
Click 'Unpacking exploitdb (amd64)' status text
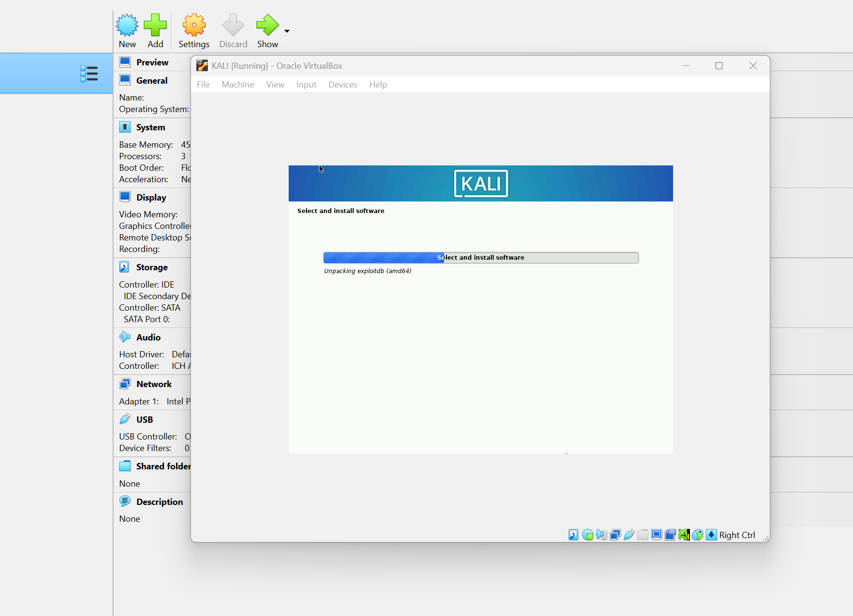(x=368, y=271)
